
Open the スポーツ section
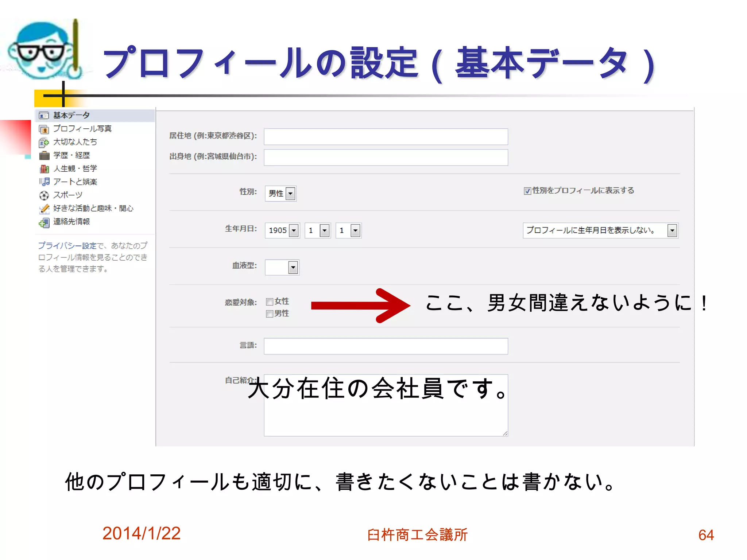(x=68, y=195)
